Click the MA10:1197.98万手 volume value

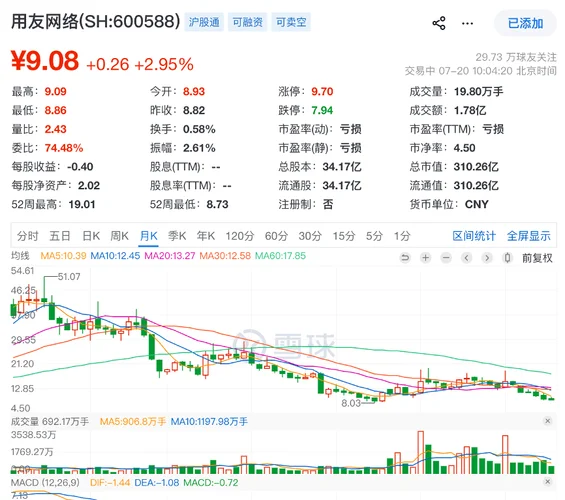coord(209,421)
